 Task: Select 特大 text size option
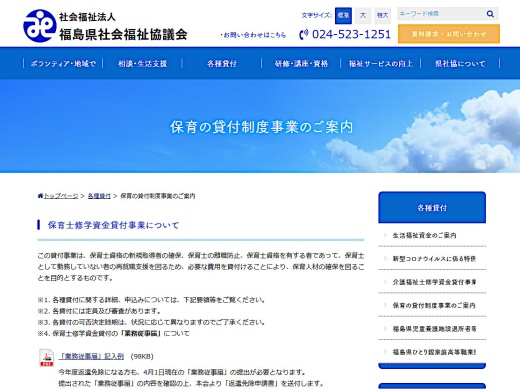pyautogui.click(x=382, y=15)
